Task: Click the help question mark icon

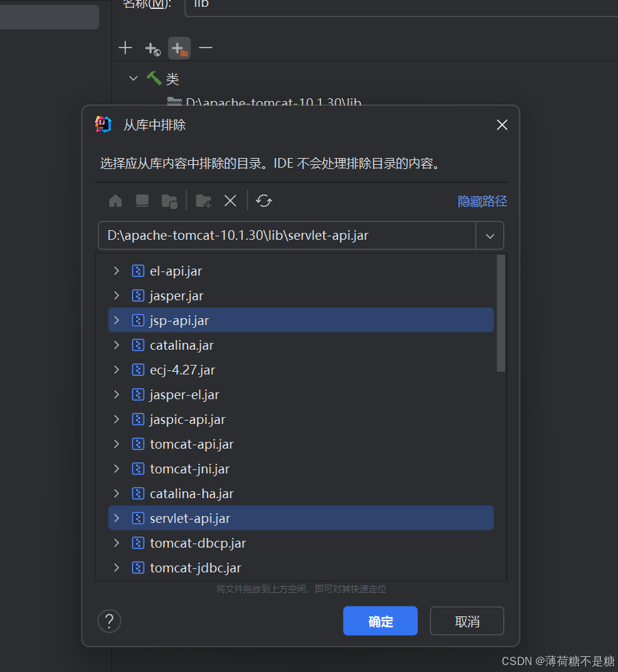Action: 109,620
